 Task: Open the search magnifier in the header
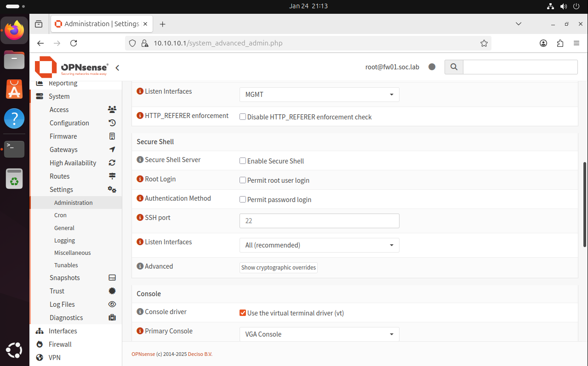point(453,67)
